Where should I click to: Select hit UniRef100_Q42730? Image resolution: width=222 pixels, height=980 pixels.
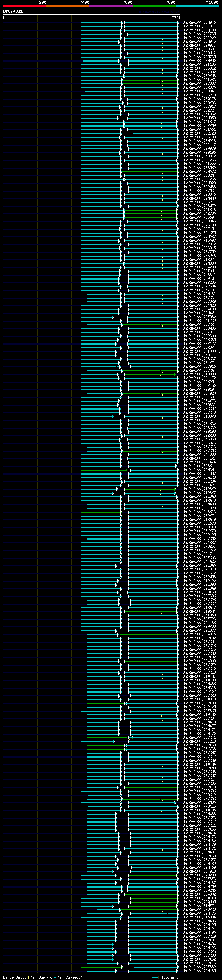(x=199, y=214)
